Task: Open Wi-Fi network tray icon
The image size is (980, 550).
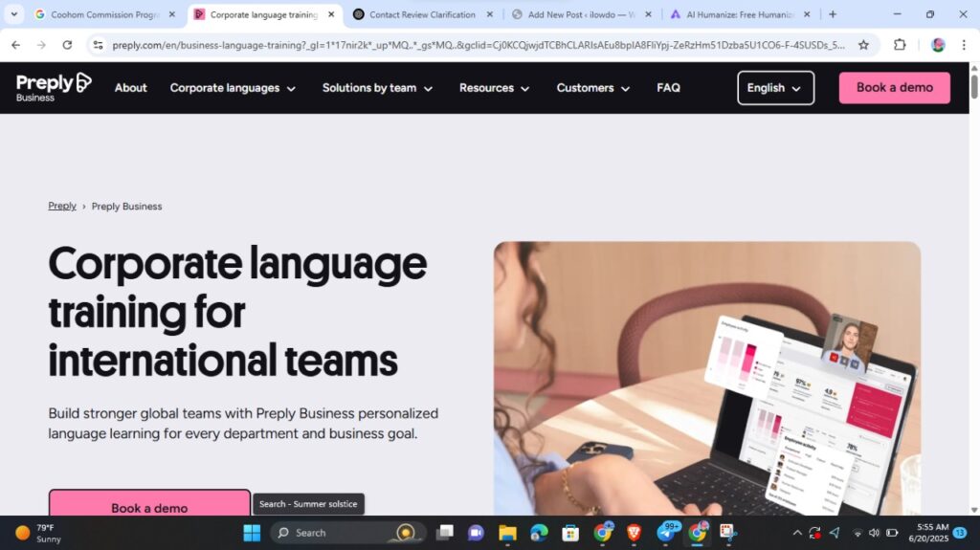Action: point(857,533)
